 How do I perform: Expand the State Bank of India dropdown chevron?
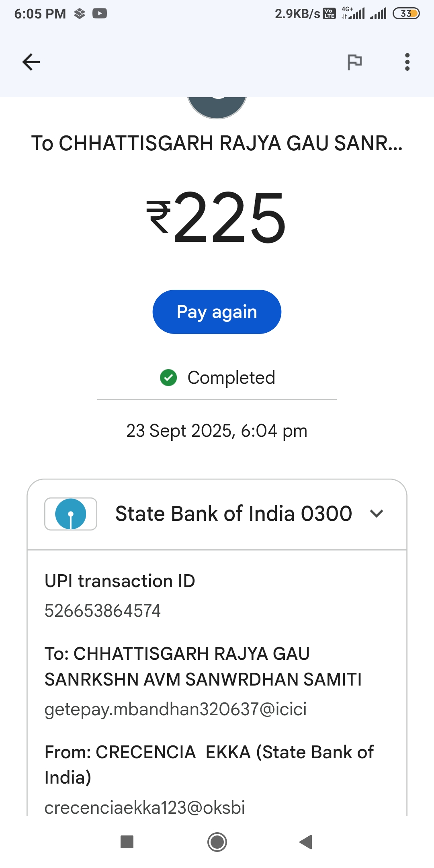[x=377, y=514]
